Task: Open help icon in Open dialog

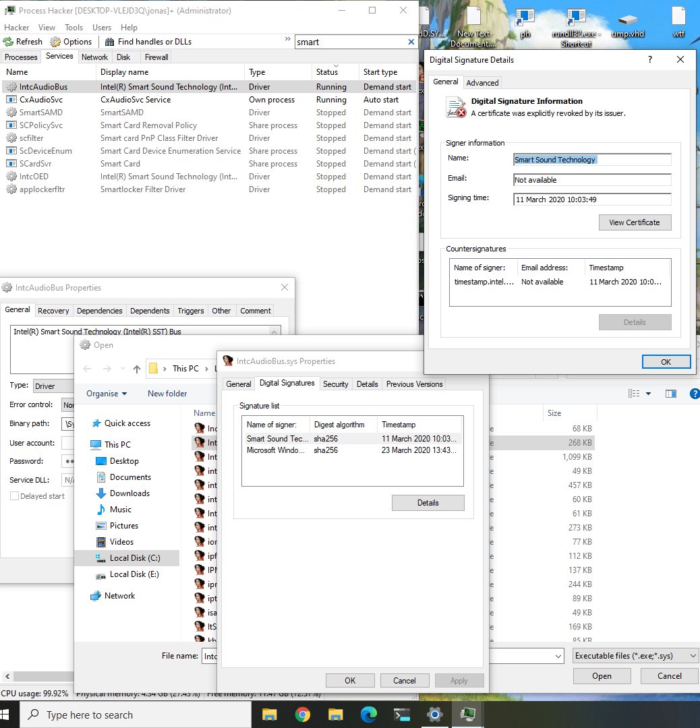Action: (x=695, y=394)
